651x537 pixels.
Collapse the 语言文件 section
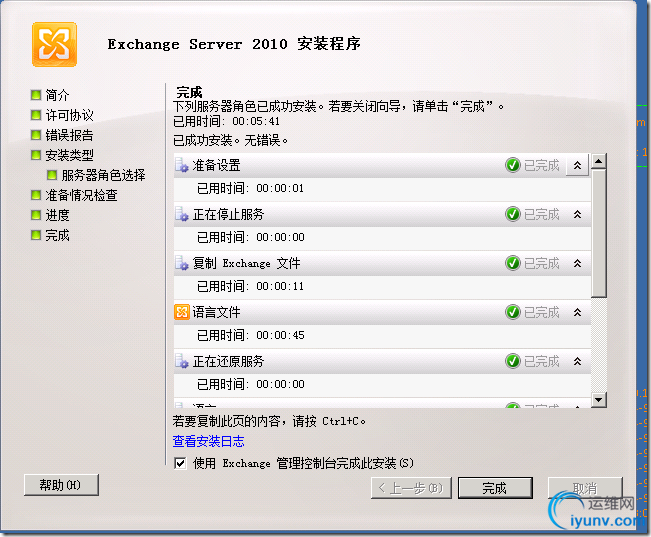[x=578, y=312]
